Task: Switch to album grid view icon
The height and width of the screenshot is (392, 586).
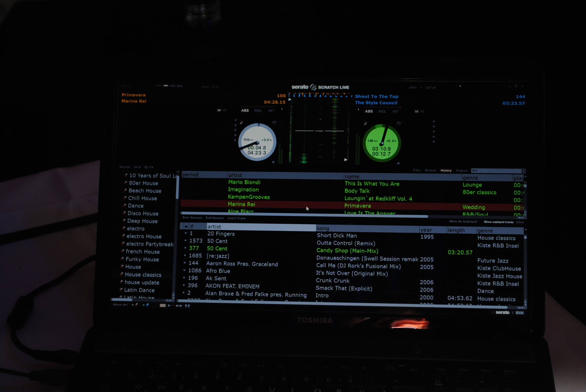Action: point(187,306)
